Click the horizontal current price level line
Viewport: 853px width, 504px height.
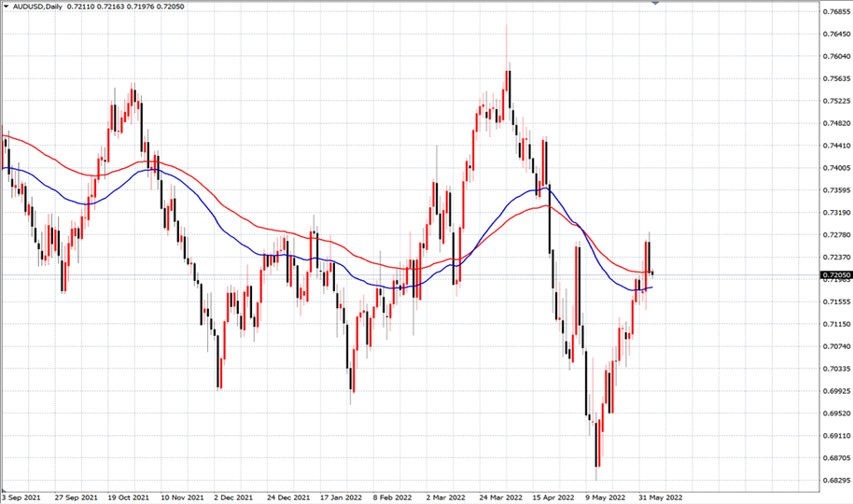410,275
